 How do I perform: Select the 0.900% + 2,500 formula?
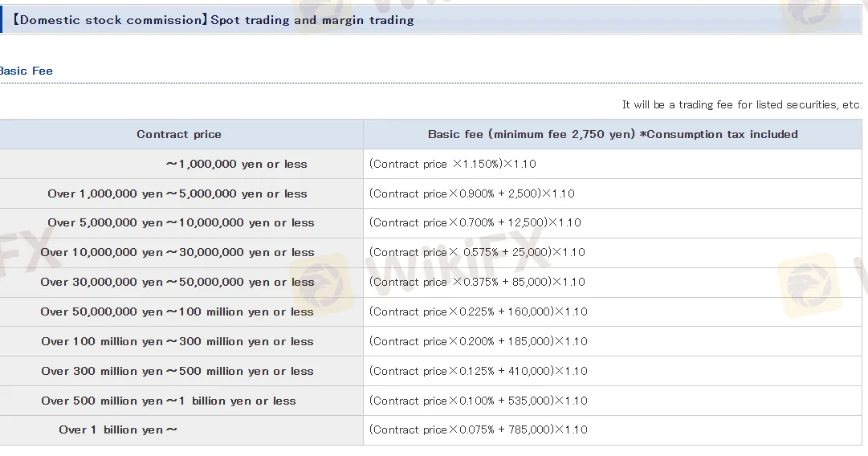[471, 193]
